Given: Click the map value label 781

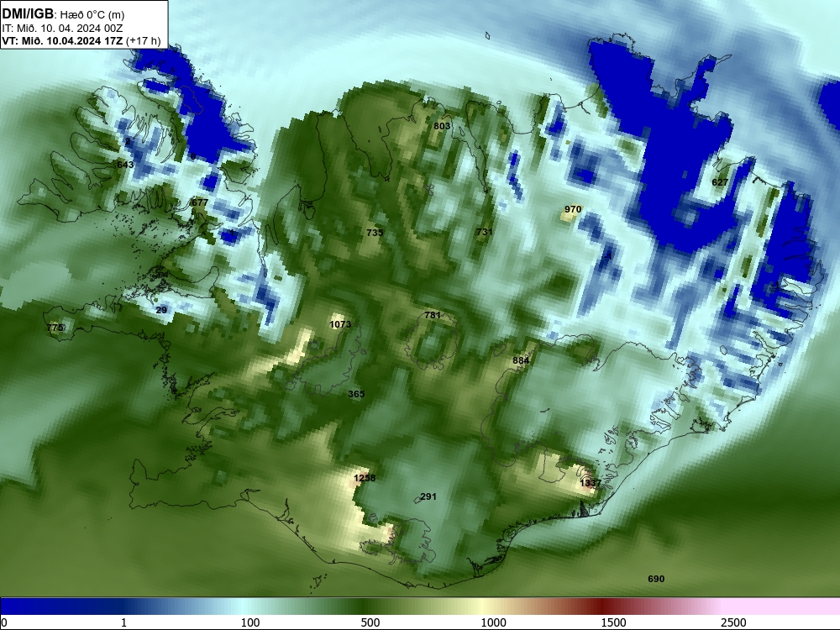Looking at the screenshot, I should pos(433,315).
